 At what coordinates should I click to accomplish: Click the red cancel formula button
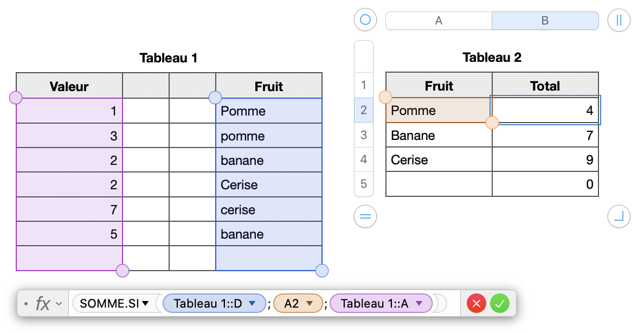[x=476, y=303]
